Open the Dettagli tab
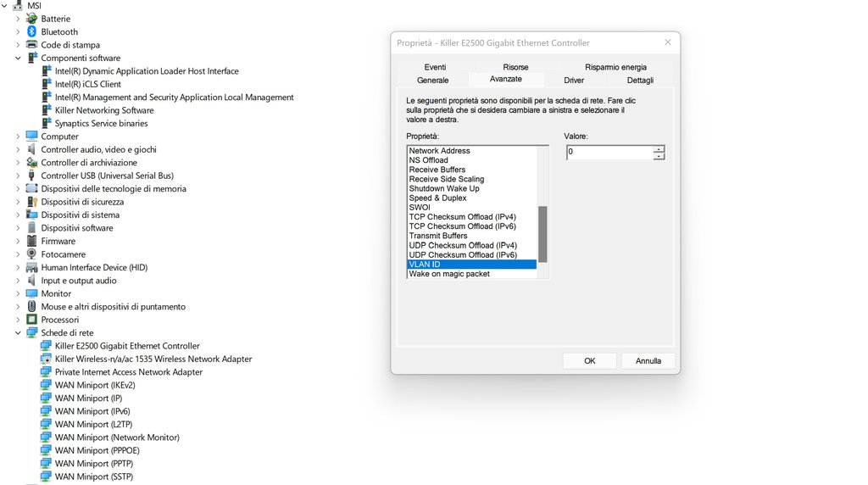 tap(640, 81)
